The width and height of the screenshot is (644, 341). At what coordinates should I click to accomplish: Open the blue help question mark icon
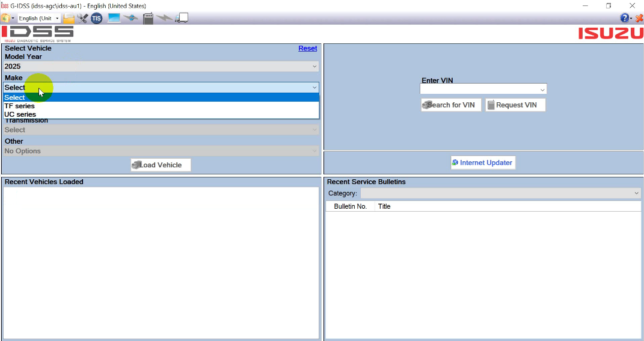tap(625, 18)
